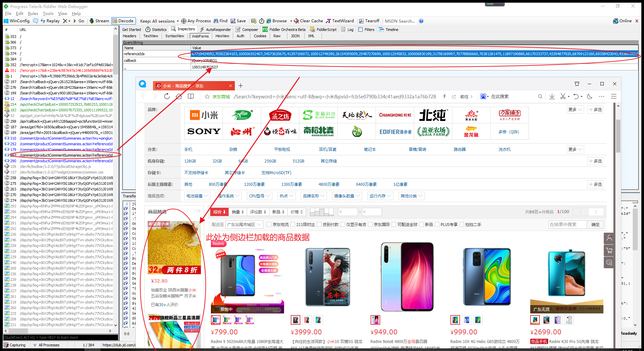Viewport: 644px width, 351px height.
Task: Open Find with the binoculars icon
Action: tap(221, 21)
